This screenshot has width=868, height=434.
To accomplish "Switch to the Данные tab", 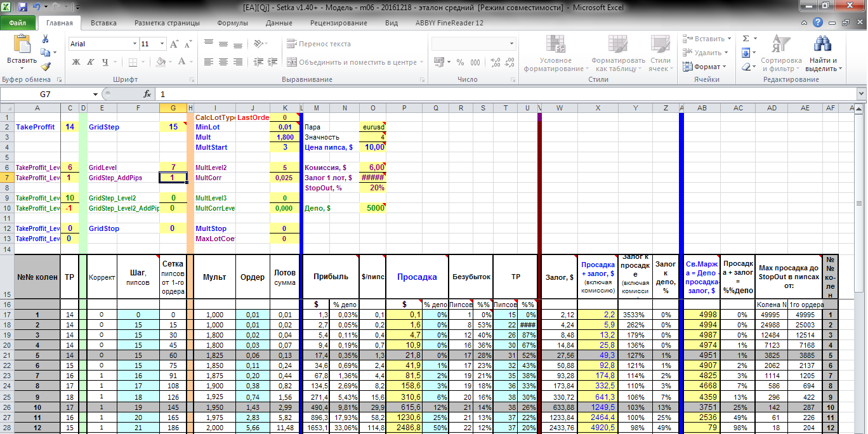I will point(279,23).
